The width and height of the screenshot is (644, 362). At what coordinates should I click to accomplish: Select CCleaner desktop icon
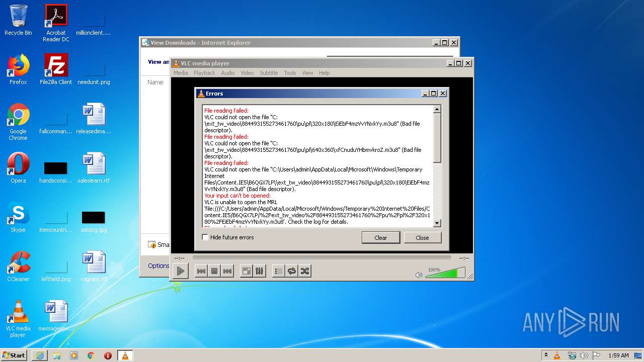[x=18, y=266]
